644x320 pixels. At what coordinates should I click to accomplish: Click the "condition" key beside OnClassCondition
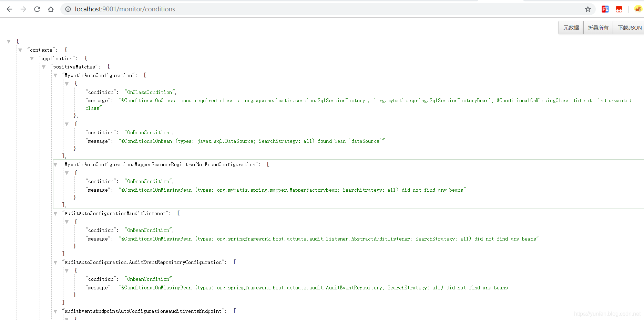tap(101, 92)
